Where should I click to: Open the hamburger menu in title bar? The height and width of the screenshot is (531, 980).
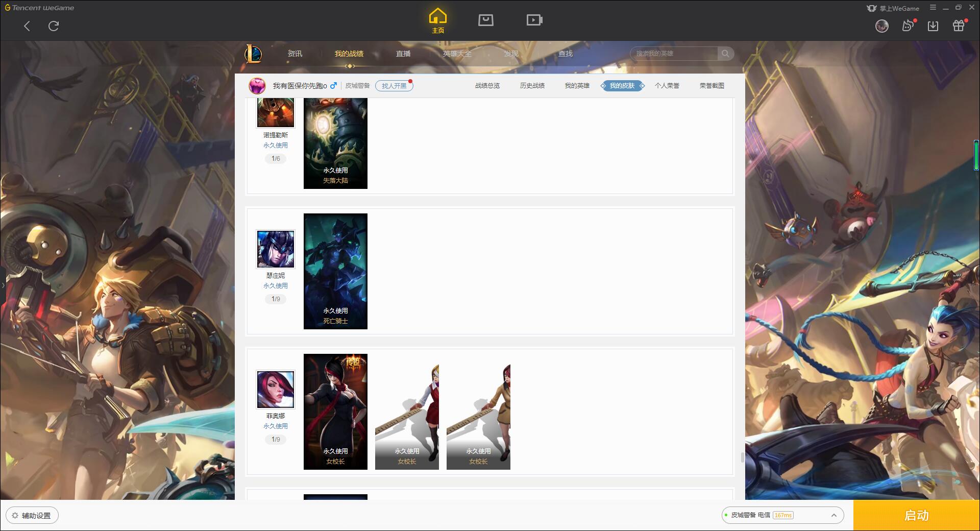click(933, 8)
